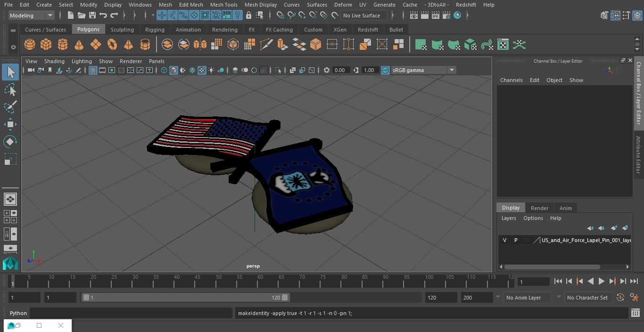Create a polygon sphere from the shelf
Image resolution: width=644 pixels, height=332 pixels.
click(30, 45)
